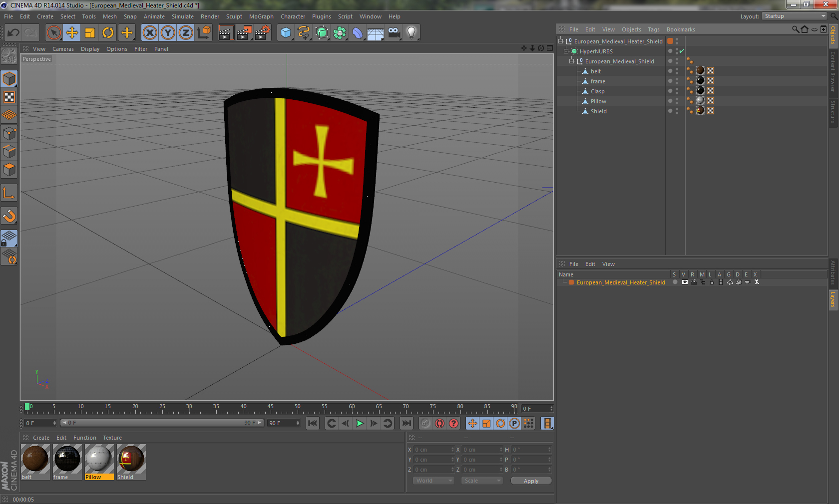Click frame 45 on timeline ruler

(270, 408)
